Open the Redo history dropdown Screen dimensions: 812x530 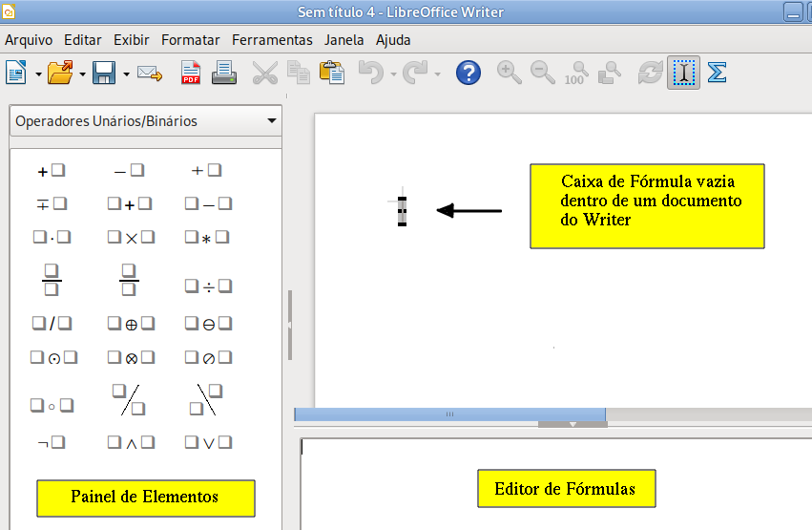coord(438,74)
